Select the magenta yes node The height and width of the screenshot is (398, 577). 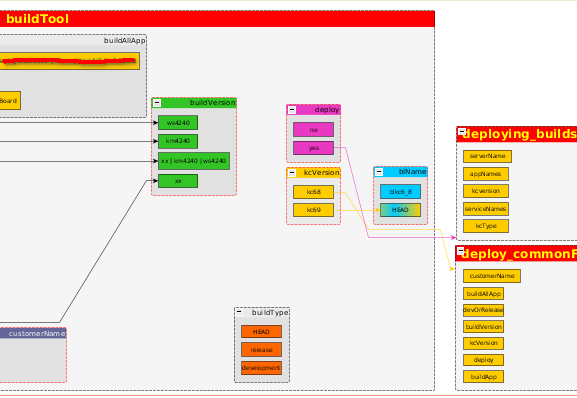(314, 148)
